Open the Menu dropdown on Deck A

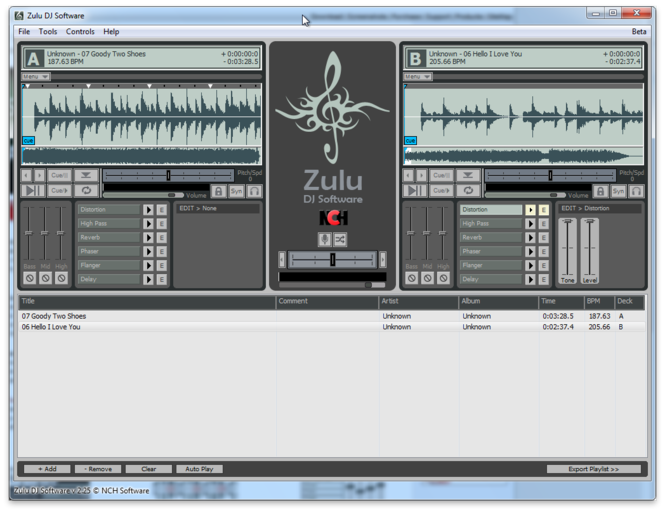[x=35, y=76]
